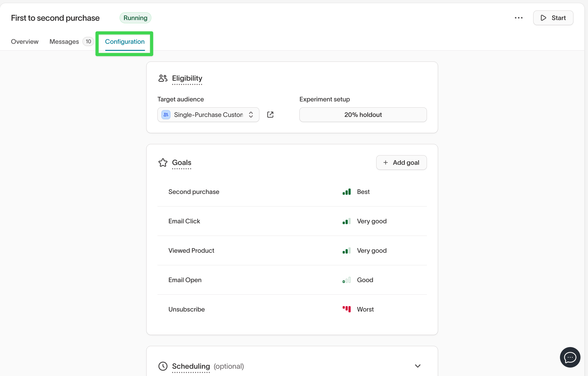
Task: Click the Messages count badge 10
Action: tap(88, 41)
